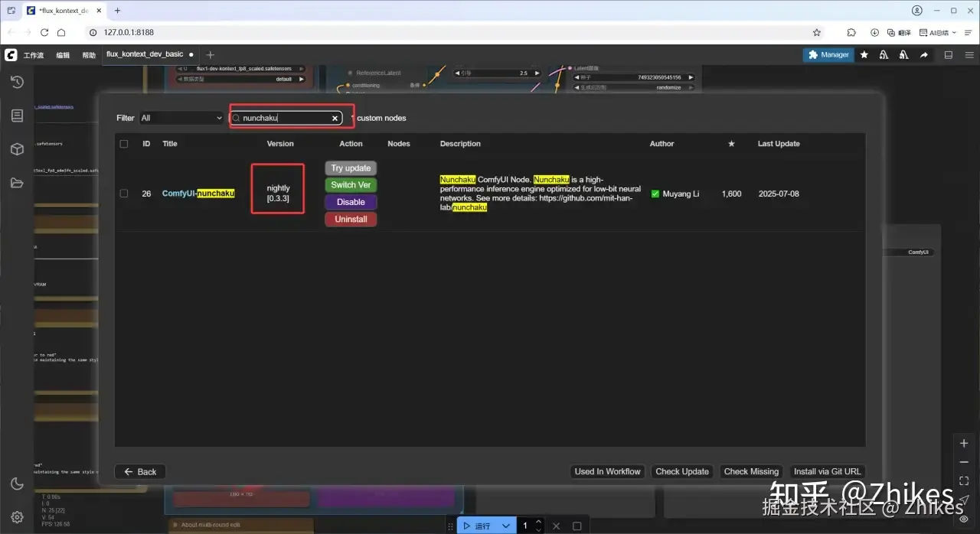980x534 pixels.
Task: Click Install via Git URL button
Action: pyautogui.click(x=828, y=471)
